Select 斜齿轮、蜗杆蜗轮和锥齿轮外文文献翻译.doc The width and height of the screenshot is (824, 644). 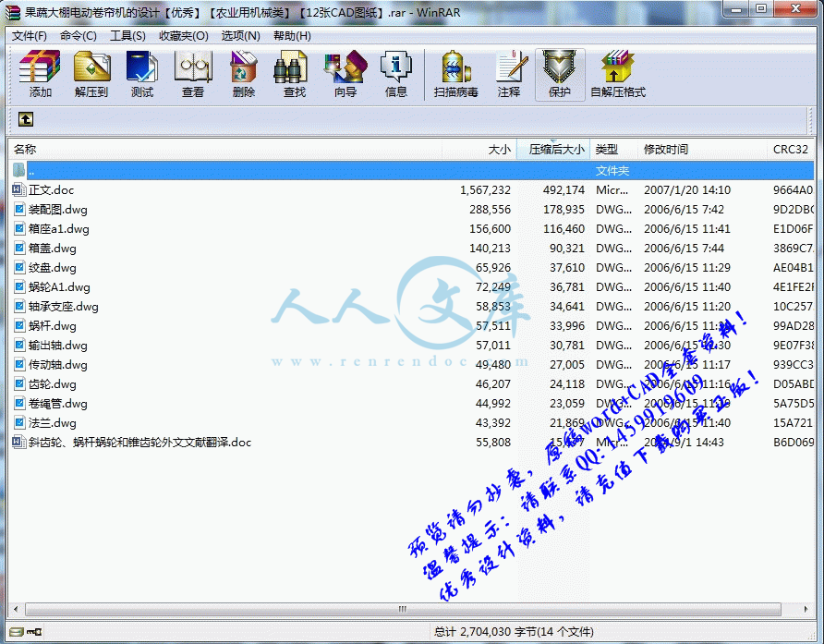coord(139,443)
